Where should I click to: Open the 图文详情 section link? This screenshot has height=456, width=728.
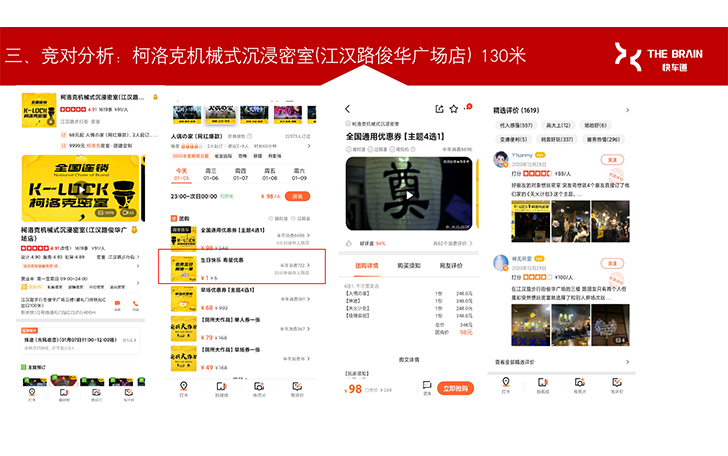pyautogui.click(x=409, y=359)
